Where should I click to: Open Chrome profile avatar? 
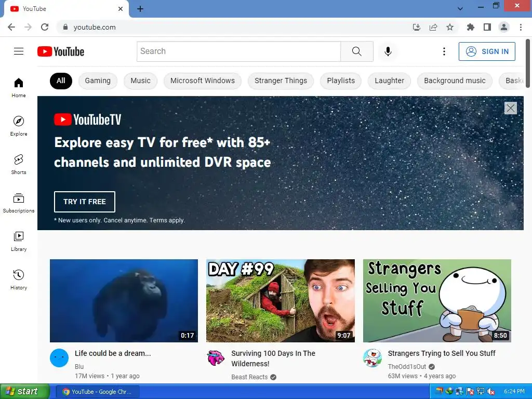click(x=504, y=27)
